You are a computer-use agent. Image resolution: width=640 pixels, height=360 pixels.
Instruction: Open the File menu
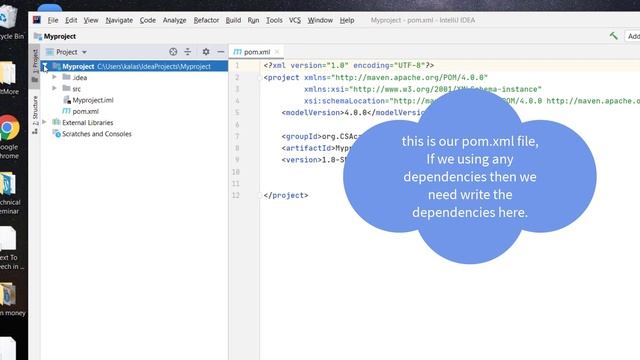point(53,20)
